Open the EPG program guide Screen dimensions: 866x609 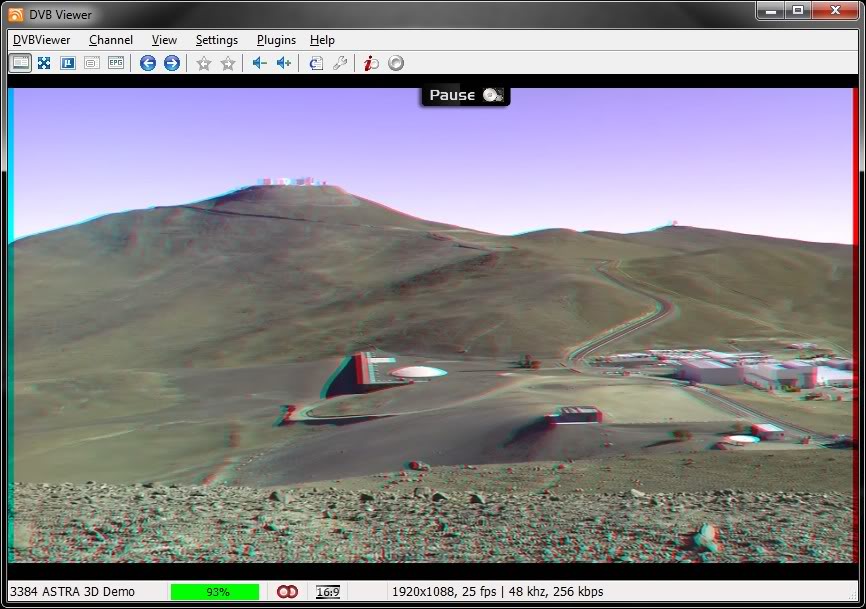[x=116, y=63]
